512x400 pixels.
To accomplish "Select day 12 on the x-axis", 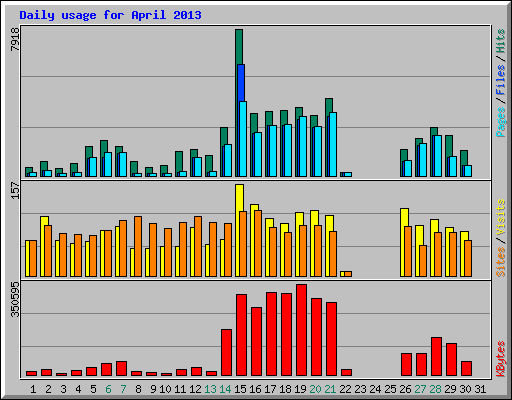I will [195, 389].
